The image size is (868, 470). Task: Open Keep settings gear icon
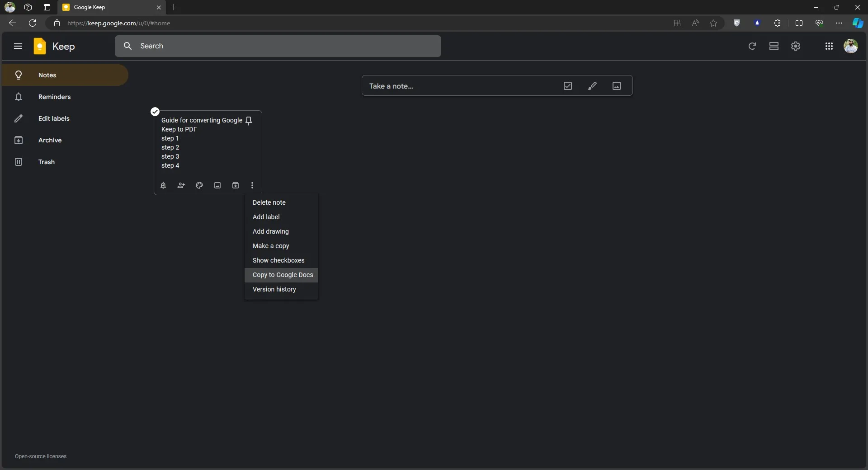[x=796, y=46]
